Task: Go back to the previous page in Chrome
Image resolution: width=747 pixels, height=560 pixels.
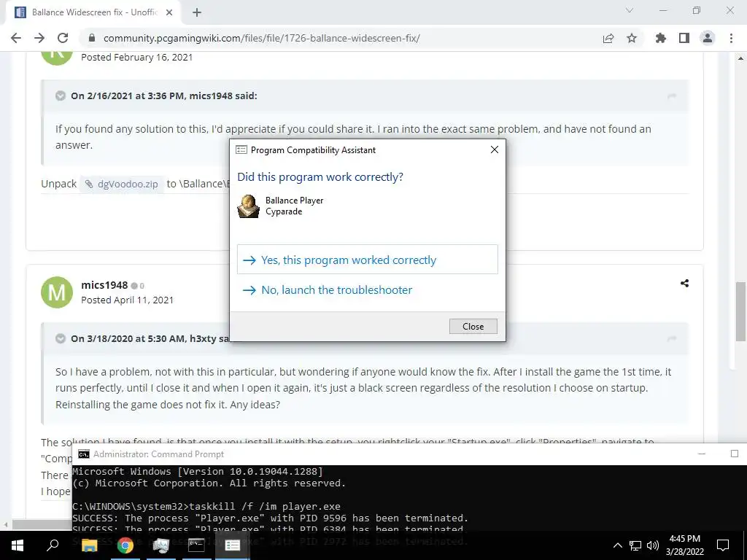Action: (16, 38)
